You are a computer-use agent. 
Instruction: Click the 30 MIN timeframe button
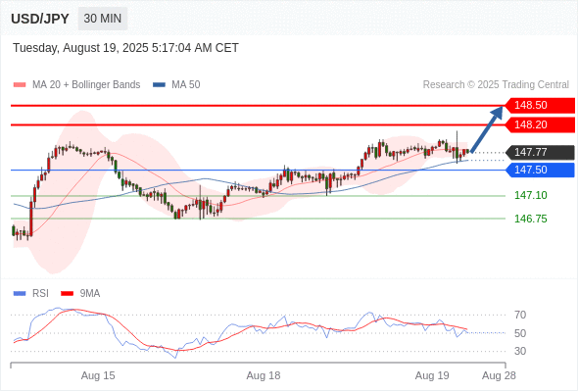coord(103,19)
